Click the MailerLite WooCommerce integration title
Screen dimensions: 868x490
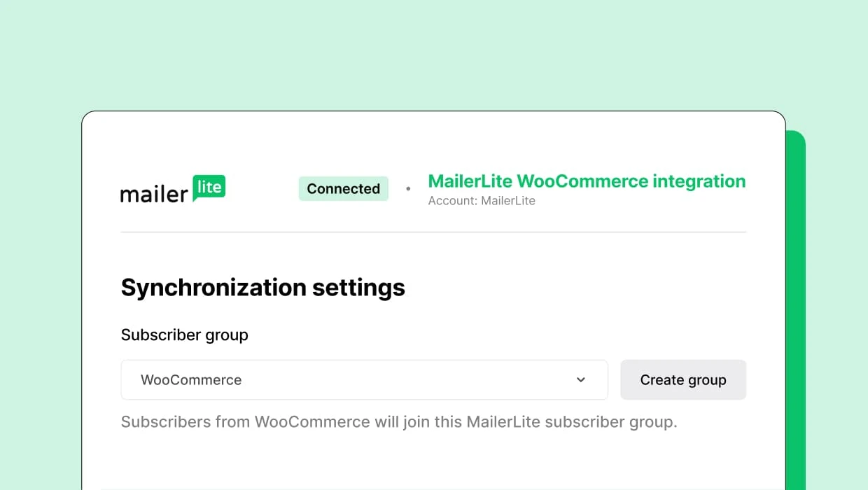(x=587, y=181)
